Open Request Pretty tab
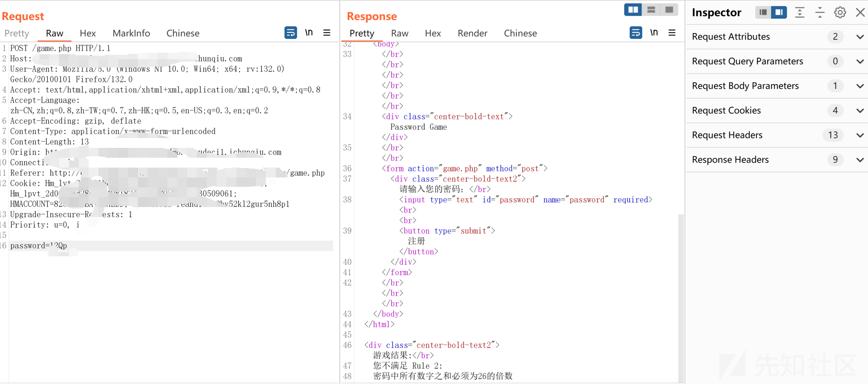 [x=17, y=33]
